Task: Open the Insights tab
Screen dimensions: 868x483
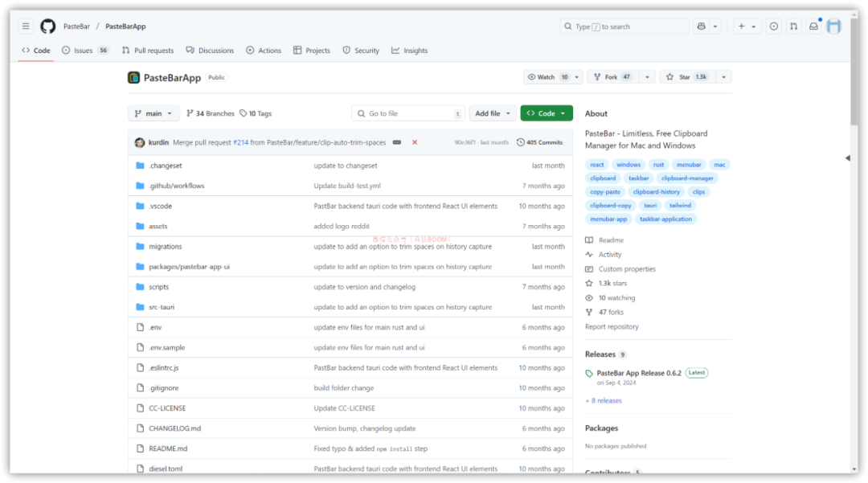Action: [410, 51]
